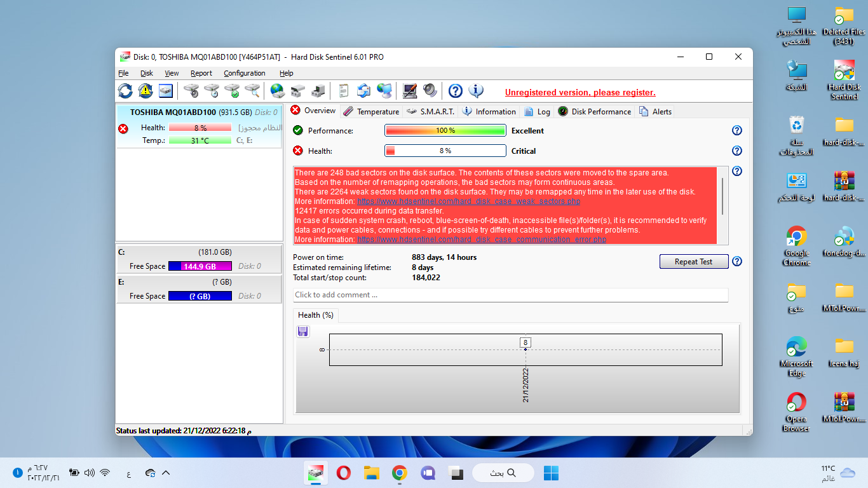This screenshot has width=868, height=488.
Task: Switch to the S.M.A.R.T. tab
Action: [430, 111]
